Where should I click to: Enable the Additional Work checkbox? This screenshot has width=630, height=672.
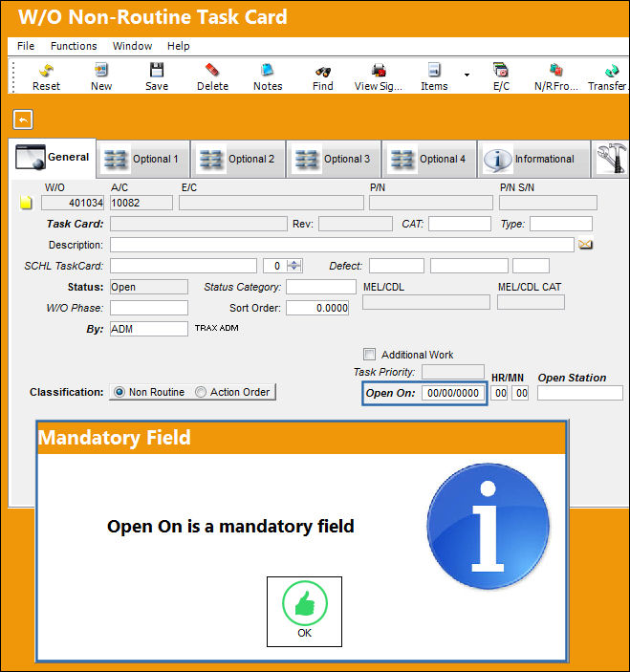pyautogui.click(x=369, y=355)
